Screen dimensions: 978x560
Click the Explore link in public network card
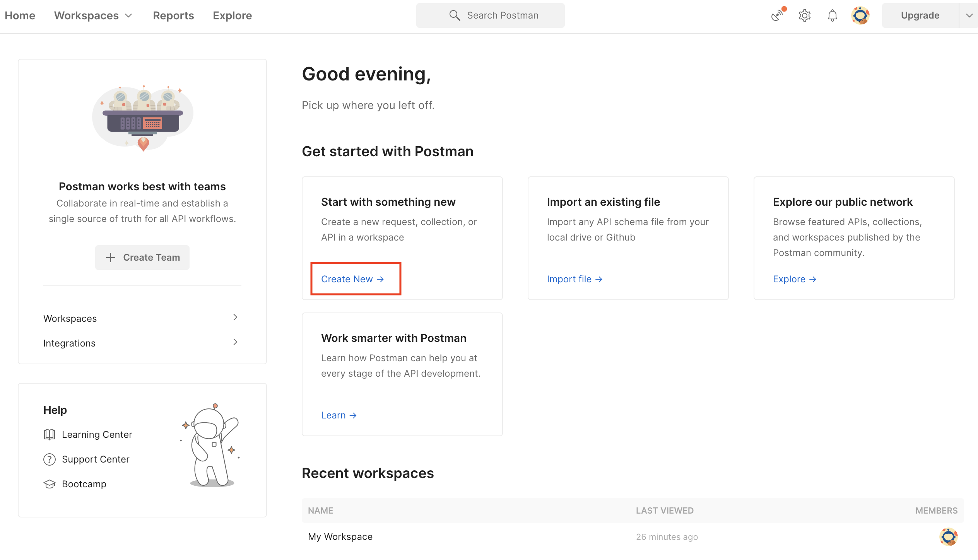pos(795,279)
